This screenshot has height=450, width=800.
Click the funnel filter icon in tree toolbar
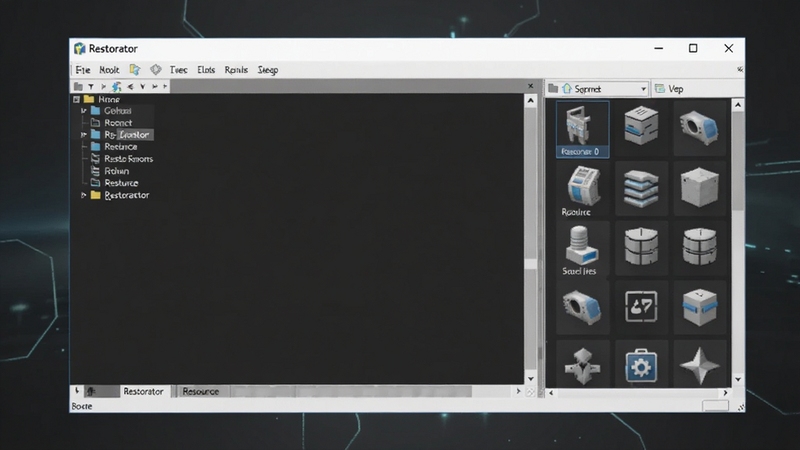click(x=91, y=87)
